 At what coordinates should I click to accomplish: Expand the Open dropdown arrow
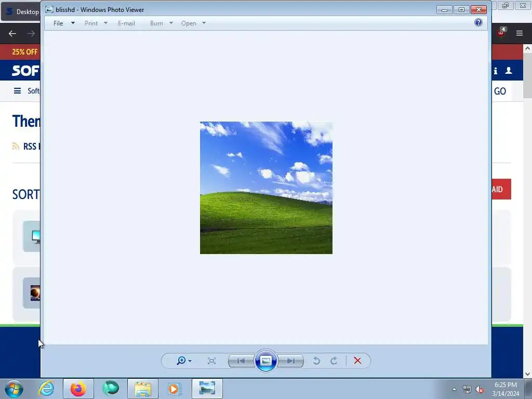pos(204,23)
